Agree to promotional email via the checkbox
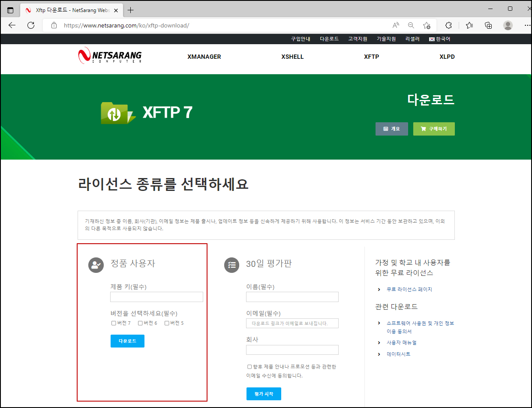This screenshot has height=408, width=532. 249,367
